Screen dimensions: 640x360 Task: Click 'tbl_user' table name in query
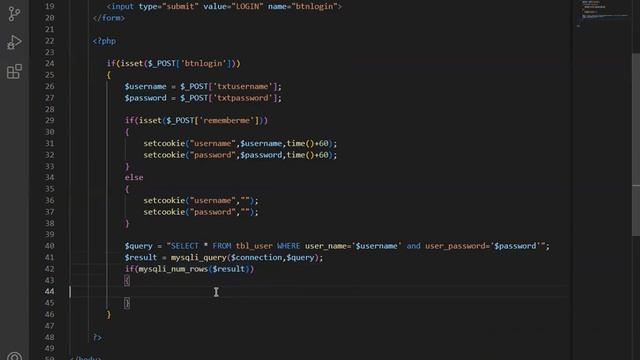pyautogui.click(x=254, y=246)
